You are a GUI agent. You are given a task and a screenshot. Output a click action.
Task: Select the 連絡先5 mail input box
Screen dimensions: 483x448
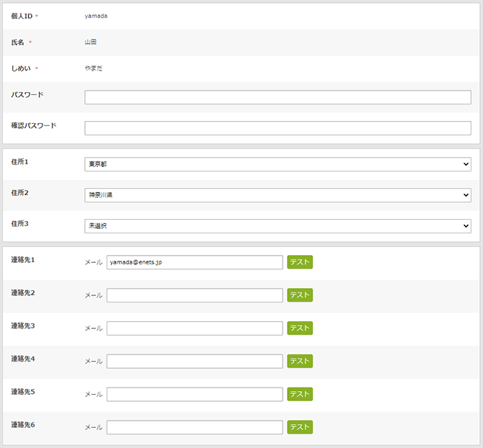pyautogui.click(x=195, y=395)
